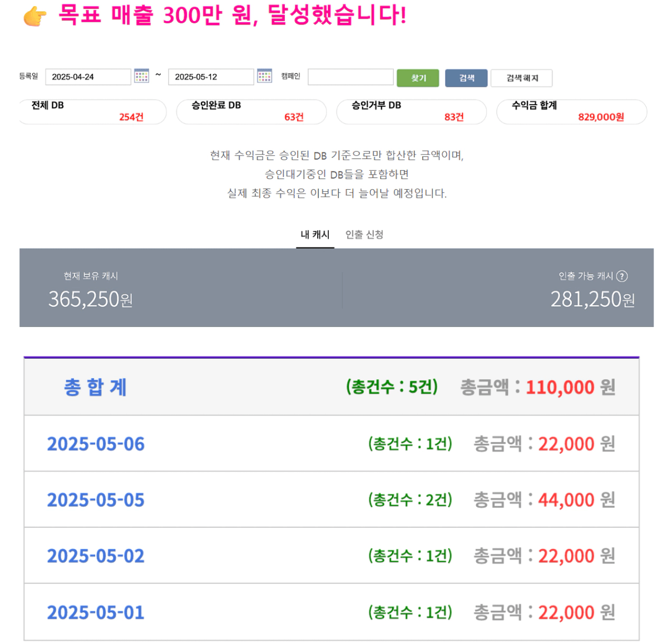Screen dimensions: 667x644
Task: Open the 인출 신청 tab
Action: pyautogui.click(x=364, y=235)
